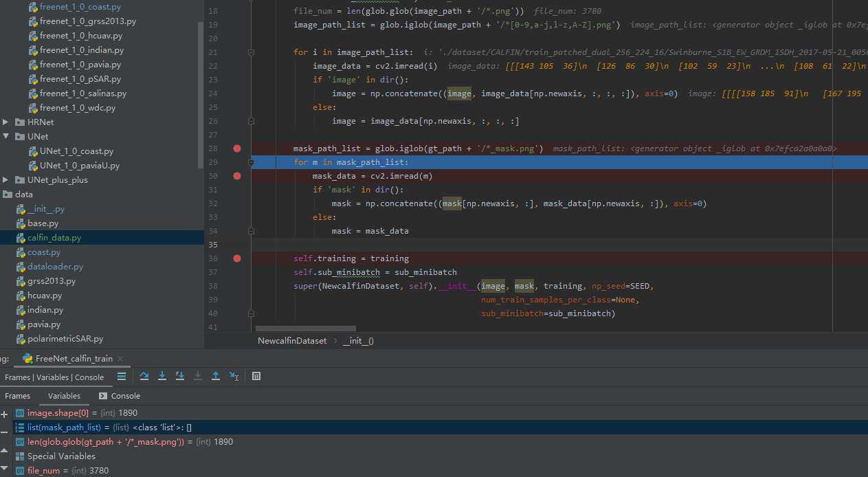
Task: Switch to the Console tab
Action: tap(120, 396)
